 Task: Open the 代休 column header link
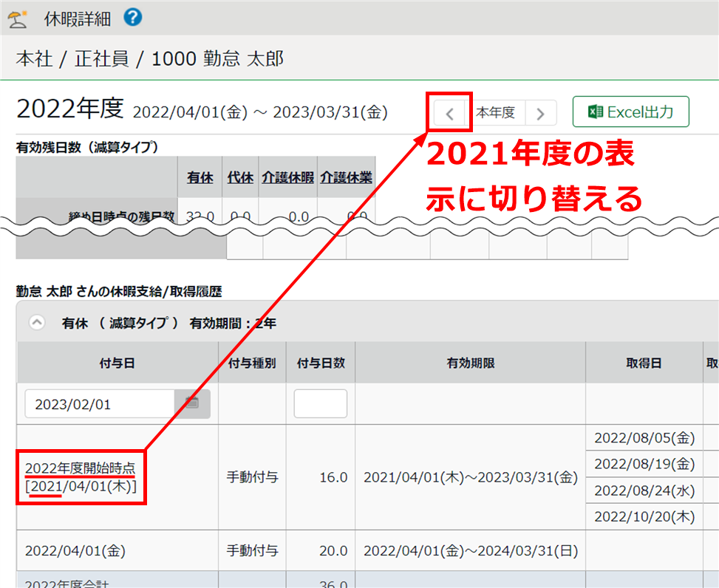tap(240, 177)
